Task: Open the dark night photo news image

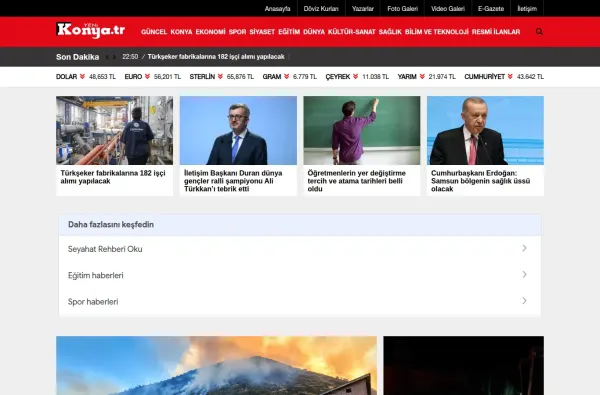Action: point(463,366)
